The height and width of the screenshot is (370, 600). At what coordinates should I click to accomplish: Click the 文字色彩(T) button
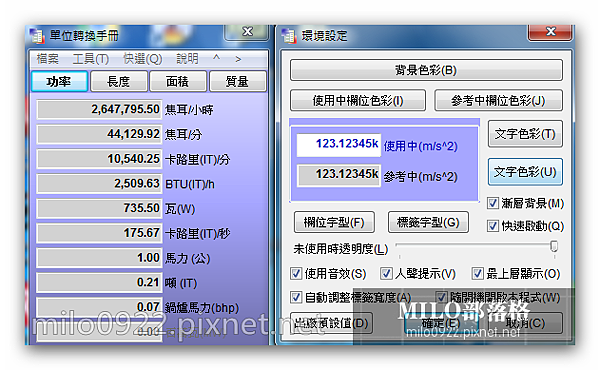[525, 134]
